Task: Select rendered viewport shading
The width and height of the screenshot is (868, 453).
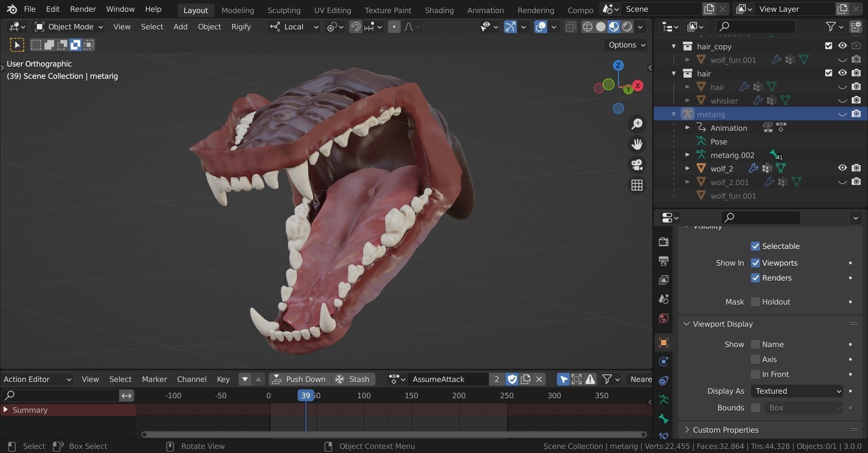Action: tap(627, 27)
